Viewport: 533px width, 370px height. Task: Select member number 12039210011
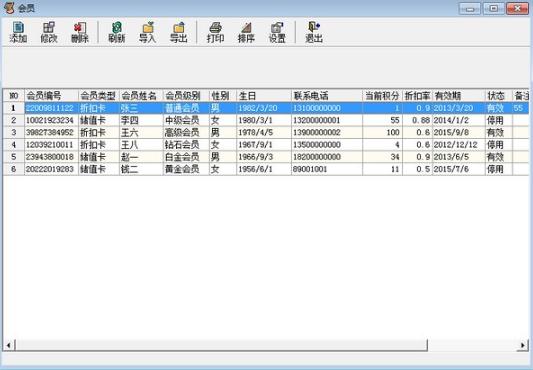coord(51,145)
